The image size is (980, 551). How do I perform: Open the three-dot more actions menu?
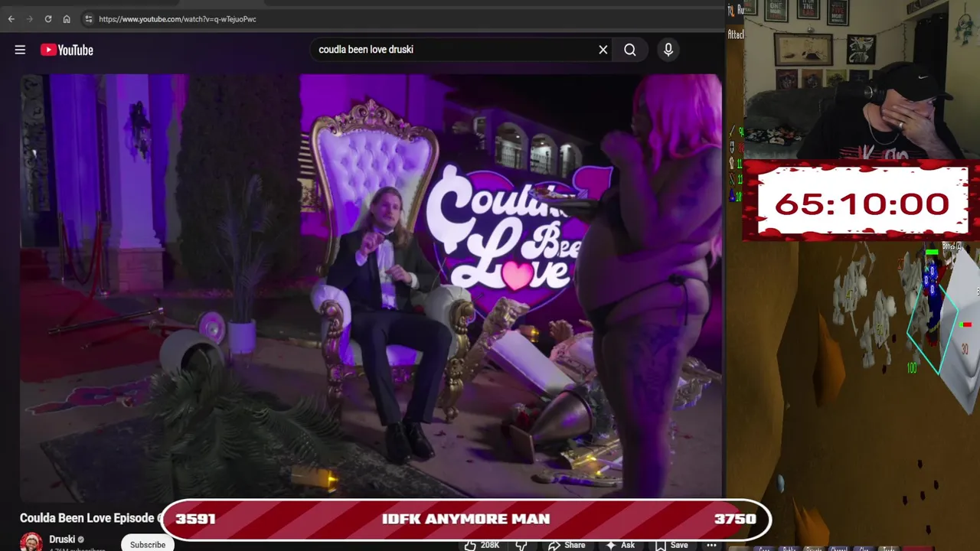(711, 545)
